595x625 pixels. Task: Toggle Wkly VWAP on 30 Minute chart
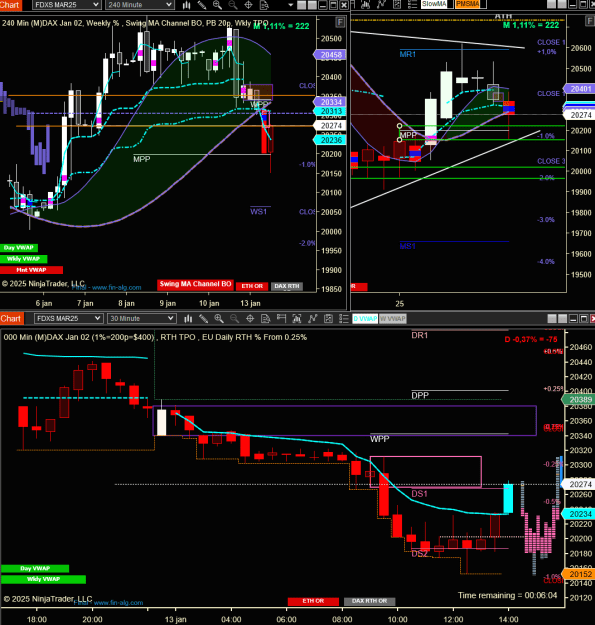point(43,579)
